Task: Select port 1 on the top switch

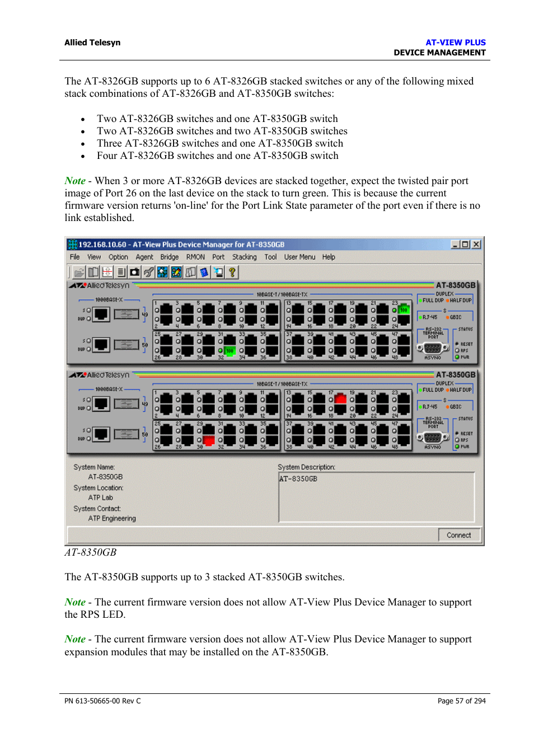Action: (x=166, y=309)
